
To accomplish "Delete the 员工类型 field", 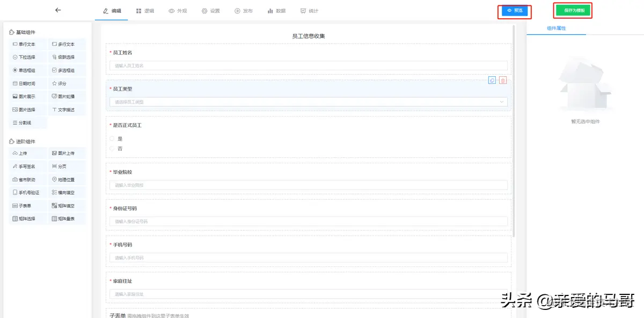I will pos(503,81).
